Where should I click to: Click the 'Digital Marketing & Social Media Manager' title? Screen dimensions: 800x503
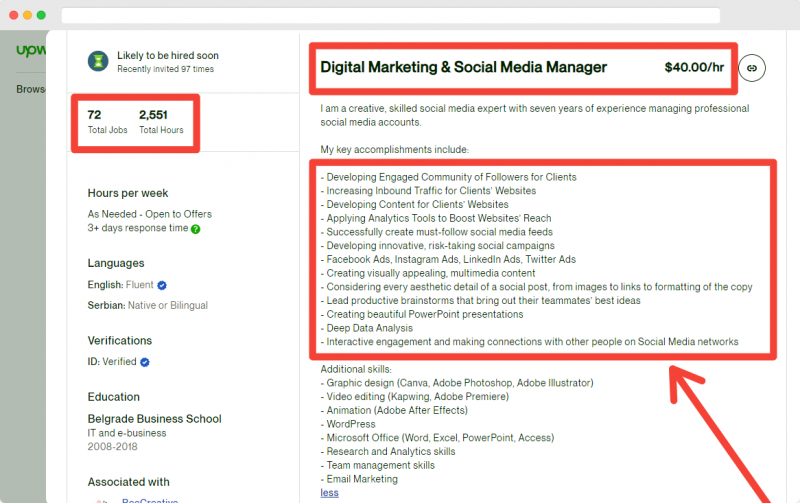(x=463, y=67)
